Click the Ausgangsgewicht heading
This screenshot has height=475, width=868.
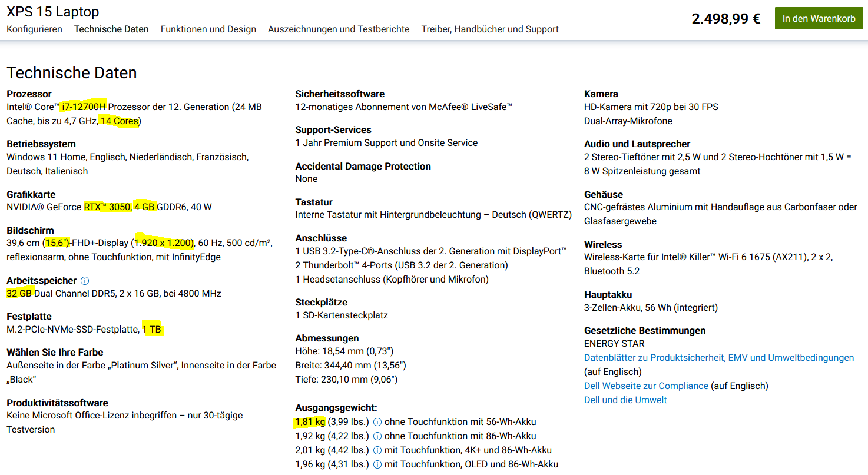[x=336, y=407]
